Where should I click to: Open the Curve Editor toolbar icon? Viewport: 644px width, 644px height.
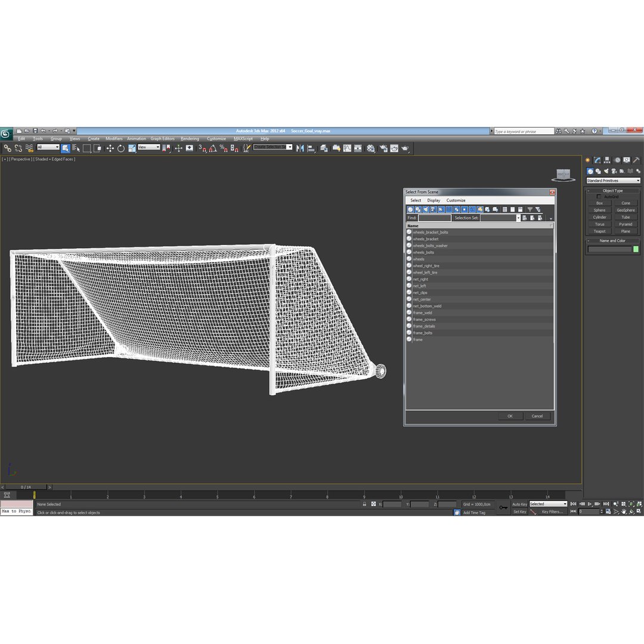click(347, 148)
